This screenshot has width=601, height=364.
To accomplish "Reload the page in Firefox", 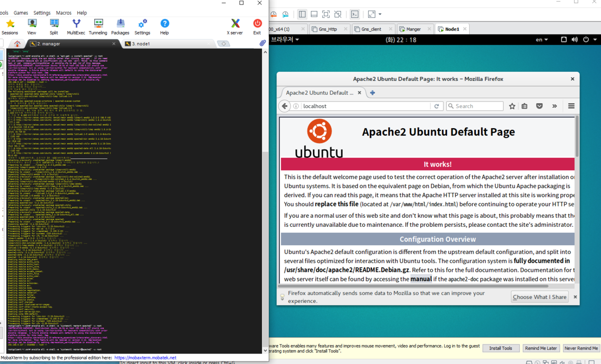I will tap(437, 106).
